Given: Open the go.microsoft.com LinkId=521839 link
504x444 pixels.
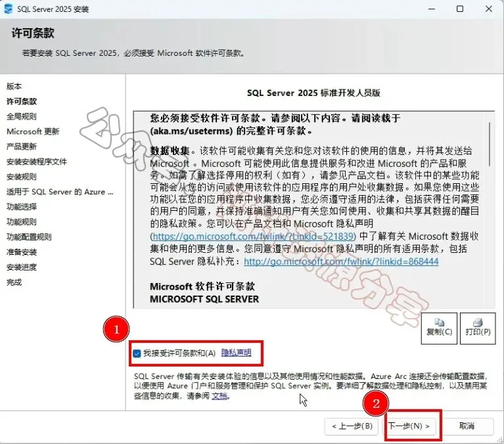Looking at the screenshot, I should click(x=253, y=236).
